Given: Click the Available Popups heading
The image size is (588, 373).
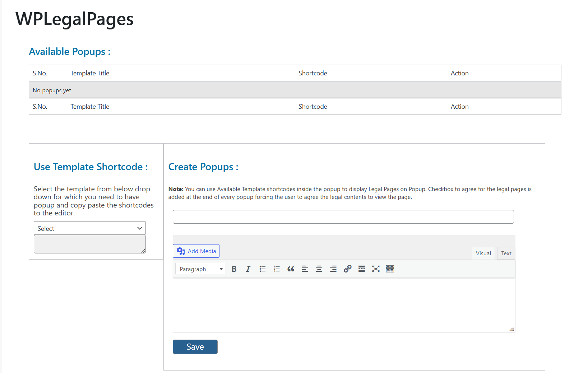Looking at the screenshot, I should [x=70, y=52].
